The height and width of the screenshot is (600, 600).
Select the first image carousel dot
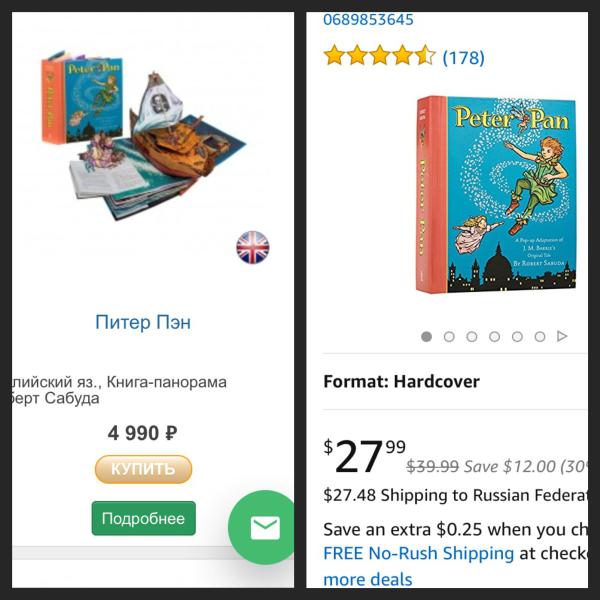tap(426, 337)
